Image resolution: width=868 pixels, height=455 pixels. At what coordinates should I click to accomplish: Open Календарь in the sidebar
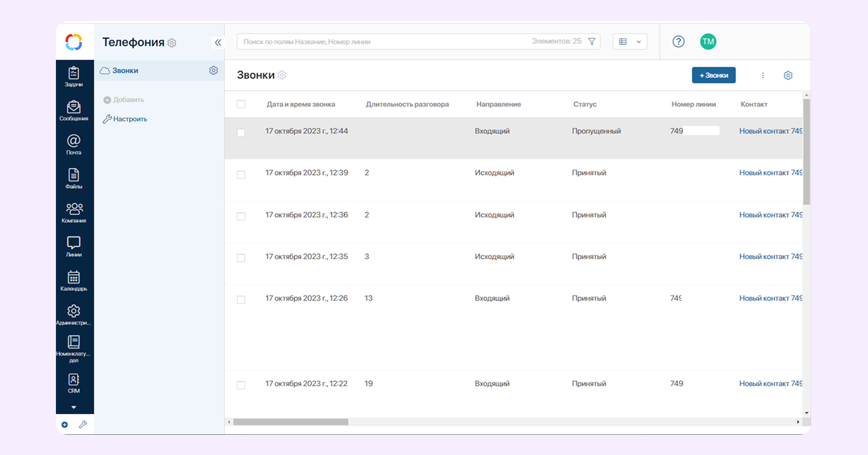click(74, 281)
